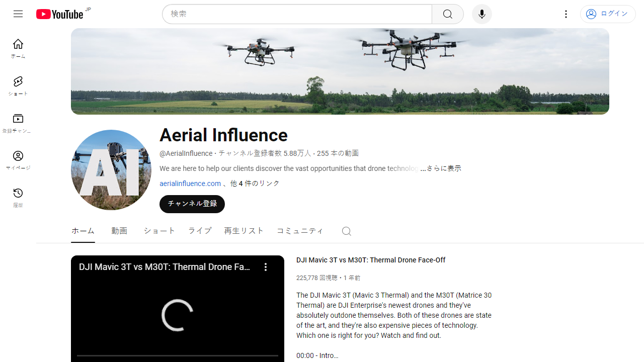Expand description with さらに表示
644x362 pixels.
tap(444, 168)
